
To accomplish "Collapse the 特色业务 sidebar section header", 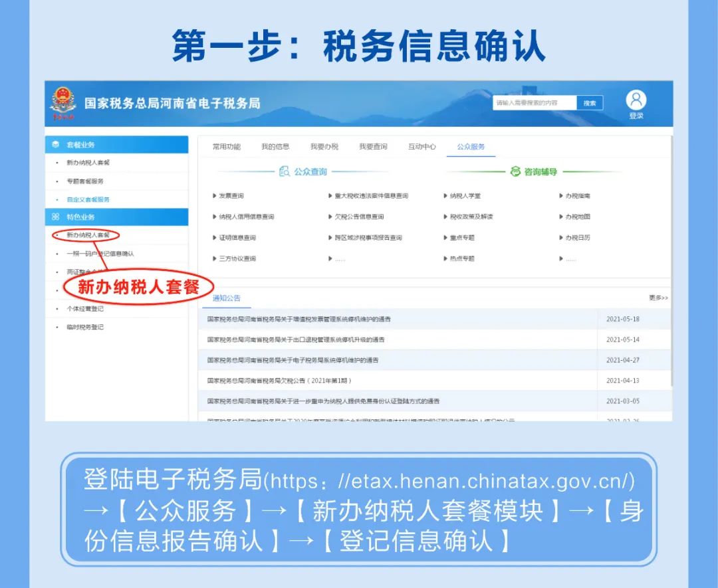I will (x=117, y=217).
